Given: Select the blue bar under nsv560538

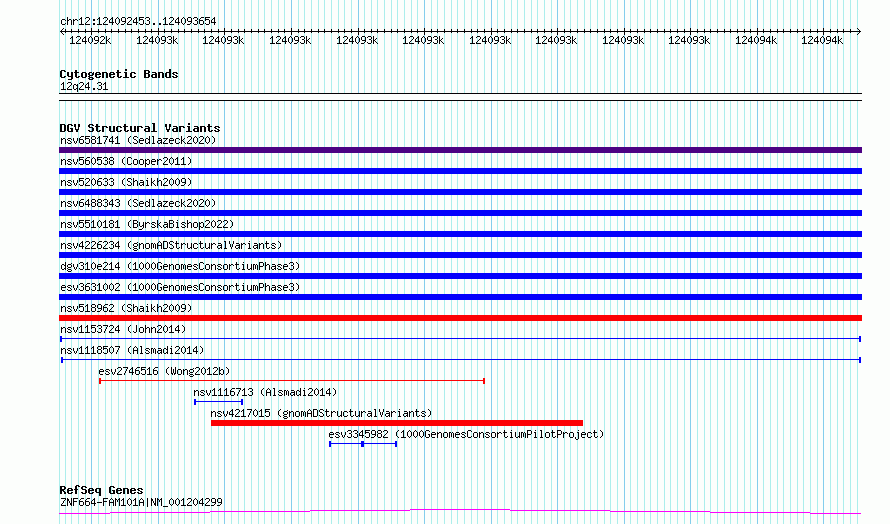Looking at the screenshot, I should (460, 171).
